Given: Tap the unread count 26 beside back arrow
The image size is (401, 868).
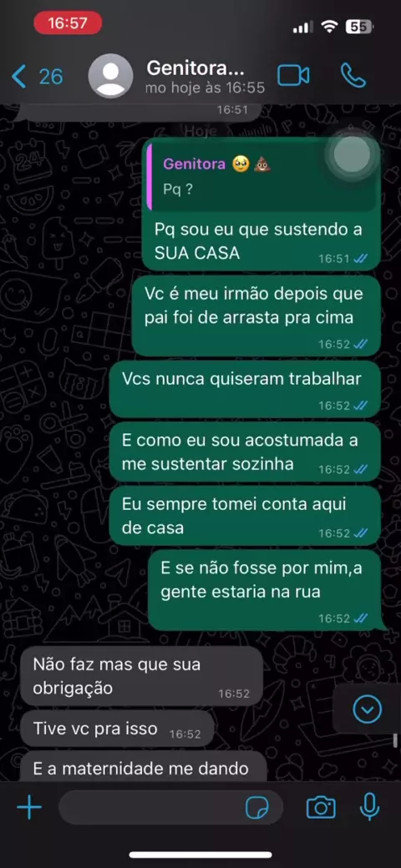Looking at the screenshot, I should (x=50, y=77).
